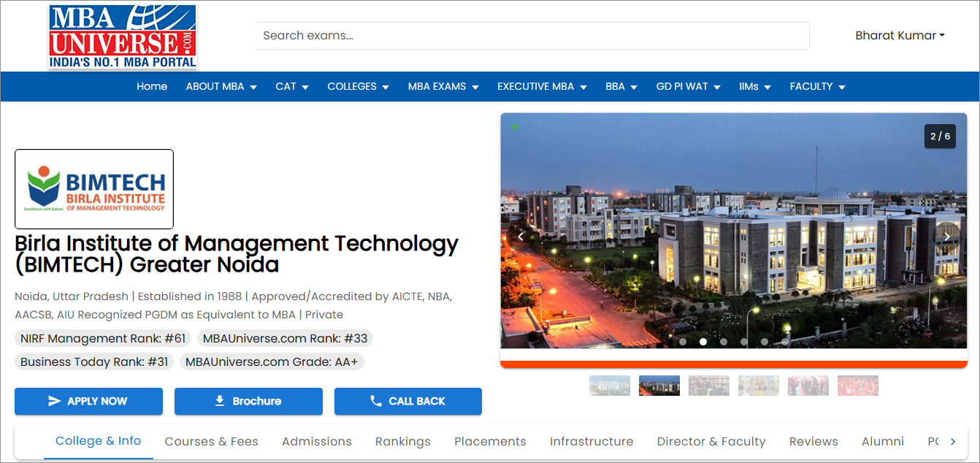
Task: Click the Search exams input field
Action: pos(532,36)
